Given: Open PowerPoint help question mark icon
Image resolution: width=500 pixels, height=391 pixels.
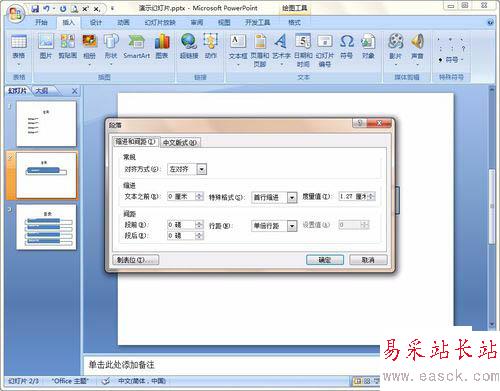Looking at the screenshot, I should 490,22.
